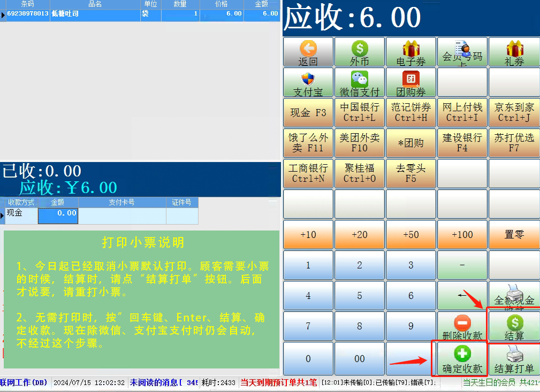Select the 团购券 group coupon button
The width and height of the screenshot is (540, 392).
[411, 82]
